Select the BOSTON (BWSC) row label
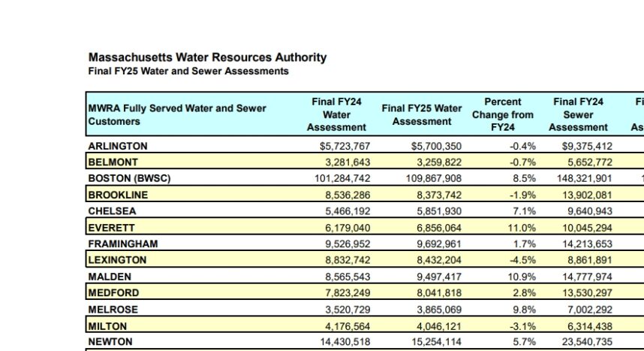This screenshot has height=351, width=644. 129,178
